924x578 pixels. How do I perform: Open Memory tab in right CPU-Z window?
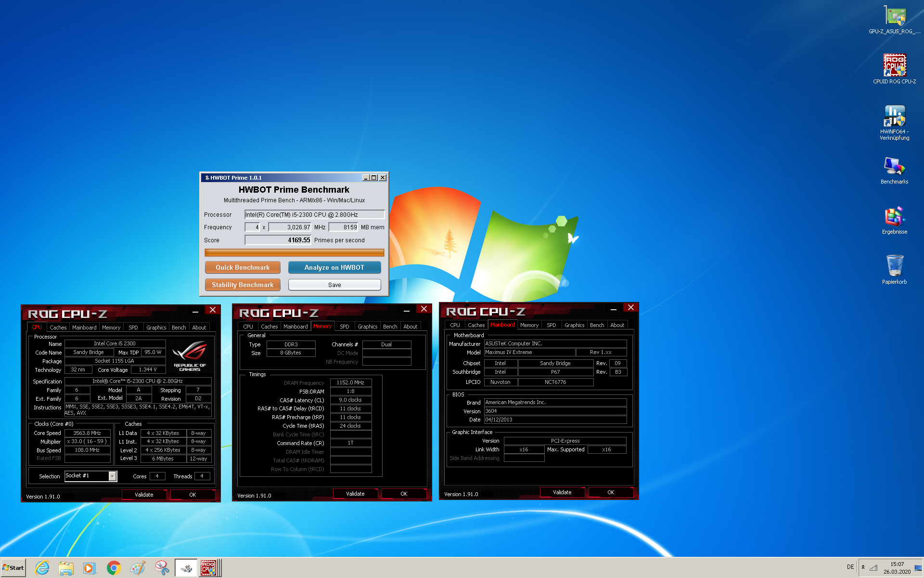529,325
